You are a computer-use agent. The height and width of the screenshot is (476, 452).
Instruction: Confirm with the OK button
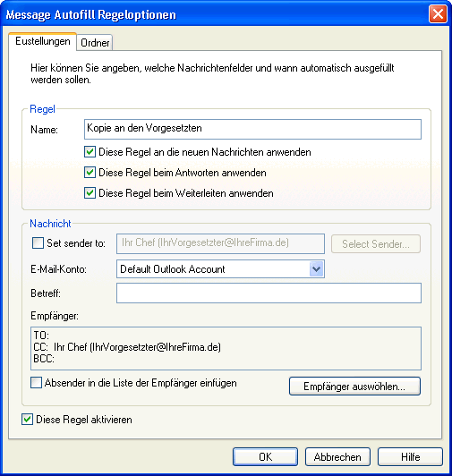coord(265,456)
